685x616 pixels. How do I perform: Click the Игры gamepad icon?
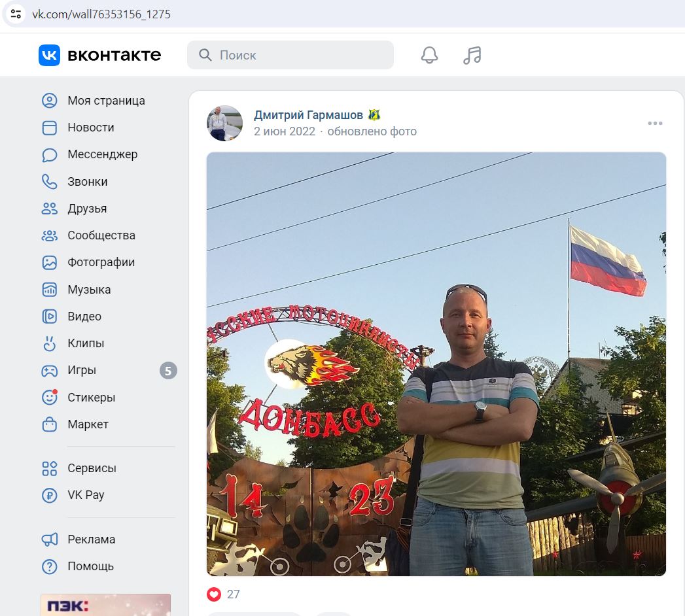point(49,371)
